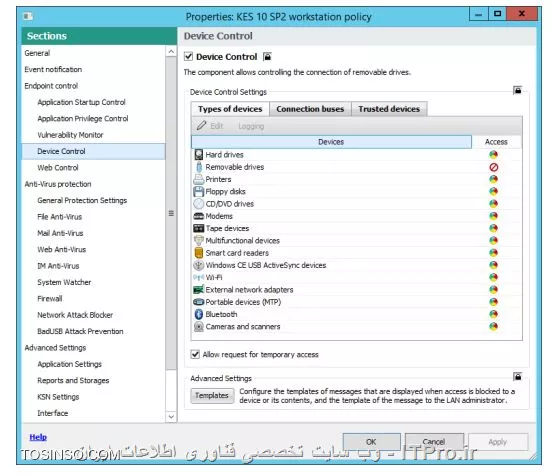Image resolution: width=553 pixels, height=476 pixels.
Task: Toggle the lock icon for Advanced Settings group
Action: pyautogui.click(x=517, y=377)
